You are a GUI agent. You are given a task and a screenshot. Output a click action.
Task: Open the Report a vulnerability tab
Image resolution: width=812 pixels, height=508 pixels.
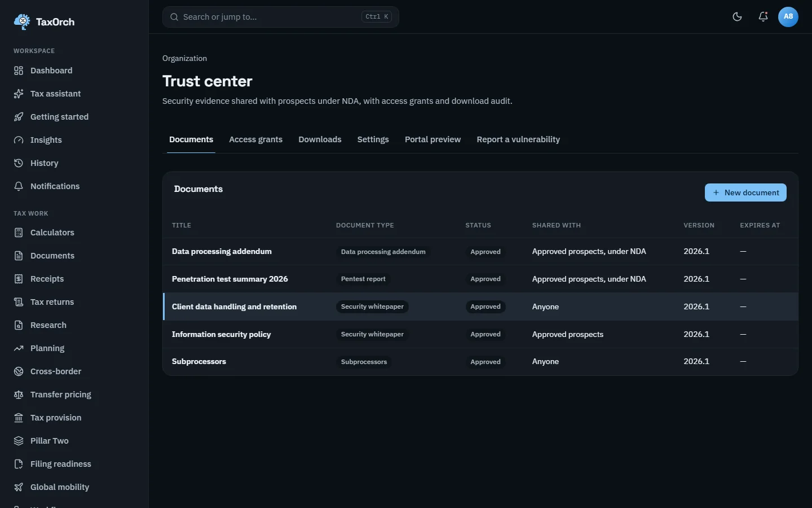(x=518, y=139)
